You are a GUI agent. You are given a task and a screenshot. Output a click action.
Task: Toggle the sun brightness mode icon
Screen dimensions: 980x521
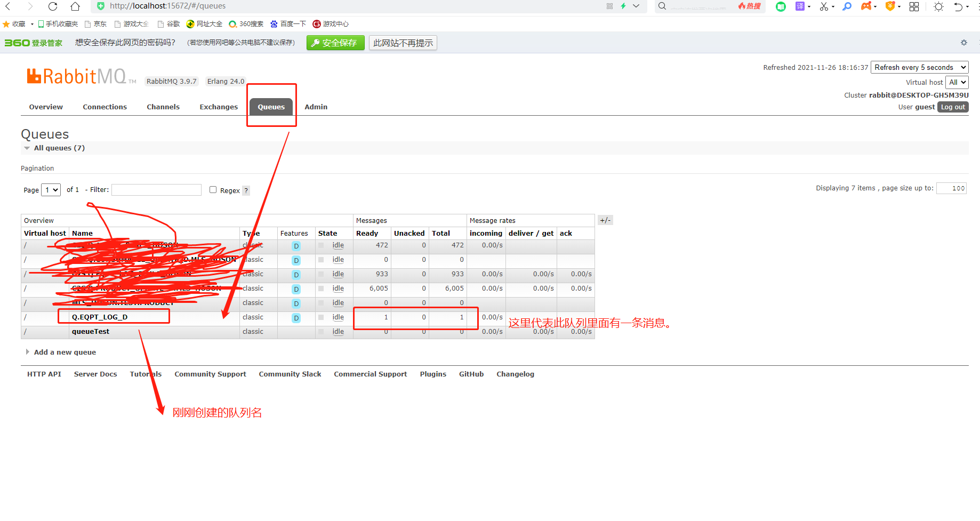[x=939, y=6]
